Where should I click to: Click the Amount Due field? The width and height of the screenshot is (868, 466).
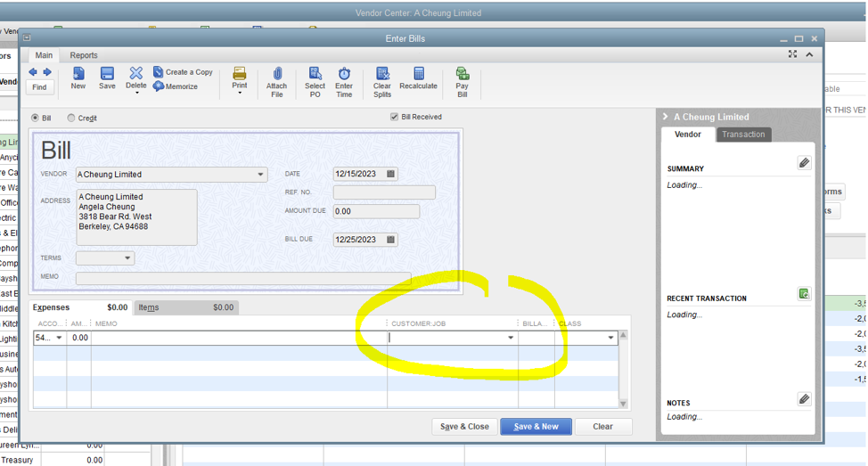point(376,211)
